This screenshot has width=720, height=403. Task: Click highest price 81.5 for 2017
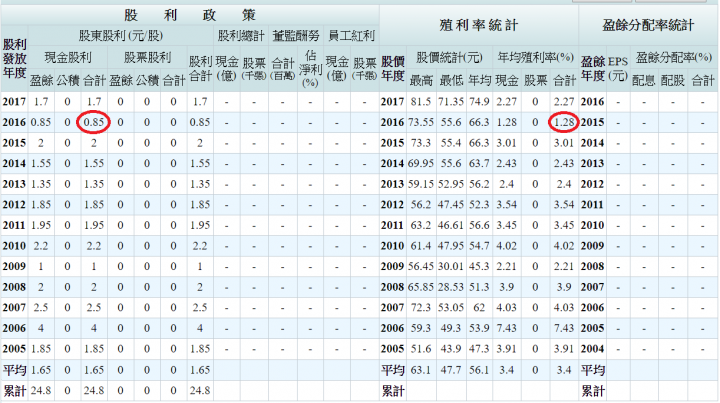(x=421, y=101)
